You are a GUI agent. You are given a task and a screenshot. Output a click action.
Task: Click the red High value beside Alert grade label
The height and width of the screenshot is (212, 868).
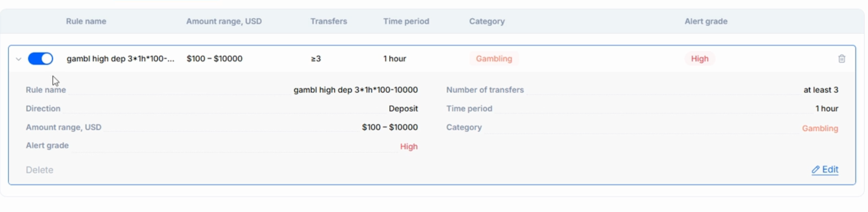(x=408, y=147)
